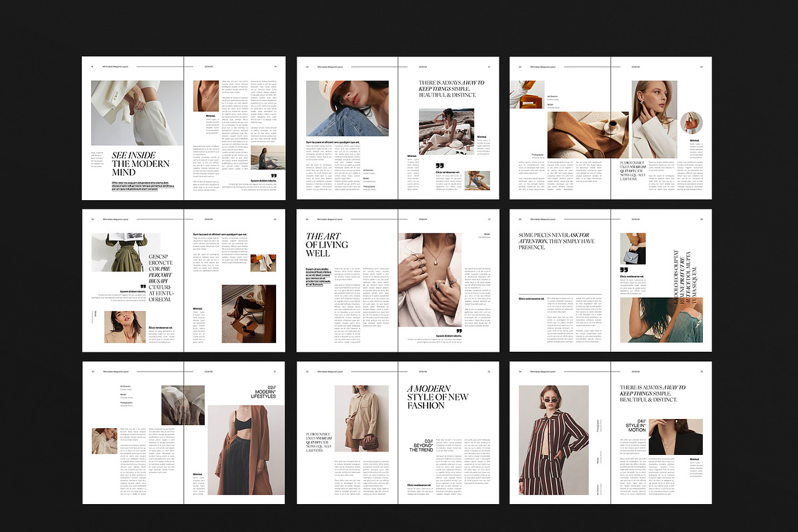Select the photo of woman holding blue handbag
This screenshot has height=532, width=798.
click(x=632, y=249)
